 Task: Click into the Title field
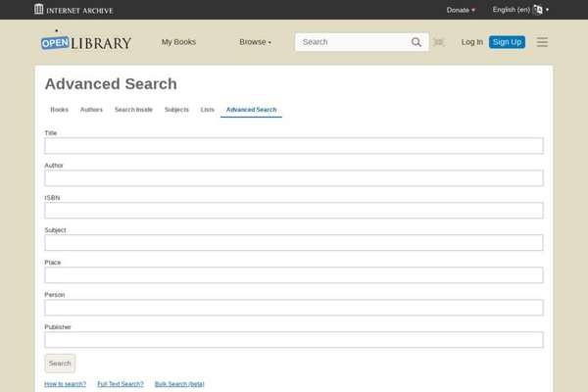coord(294,146)
